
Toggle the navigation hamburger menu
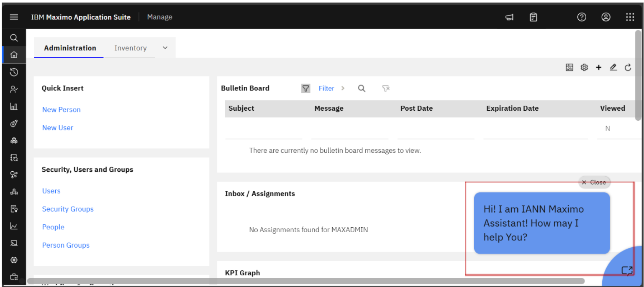pos(14,17)
